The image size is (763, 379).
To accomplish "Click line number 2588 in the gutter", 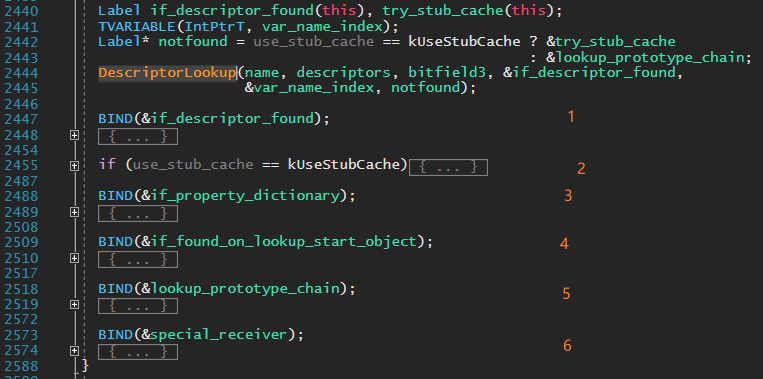I will [21, 366].
